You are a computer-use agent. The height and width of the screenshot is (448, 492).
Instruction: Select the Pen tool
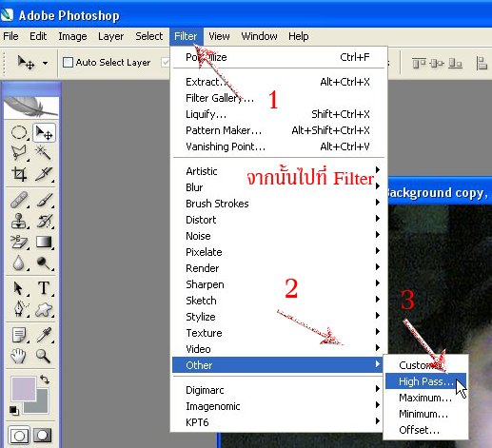click(19, 309)
